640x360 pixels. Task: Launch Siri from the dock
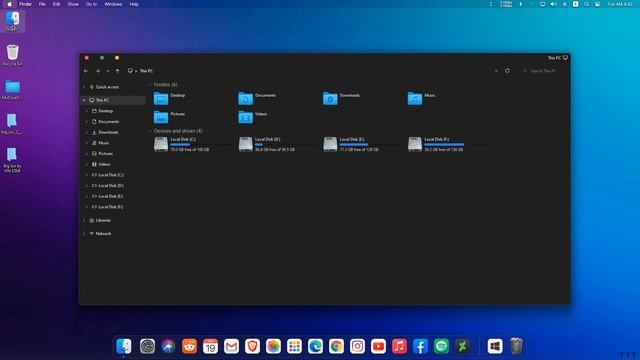(168, 346)
